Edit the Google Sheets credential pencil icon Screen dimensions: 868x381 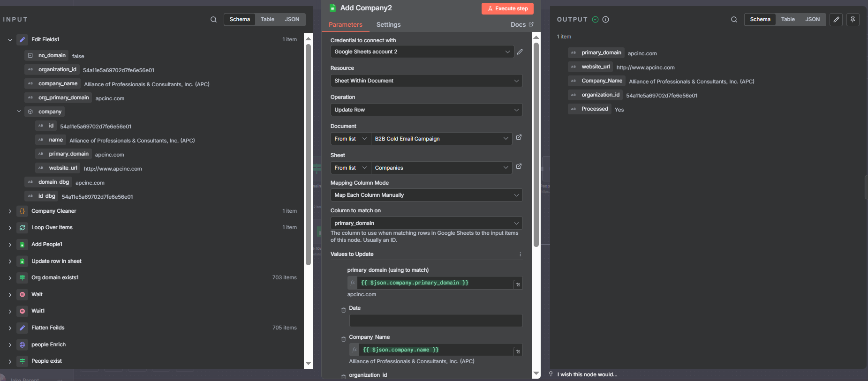[520, 52]
